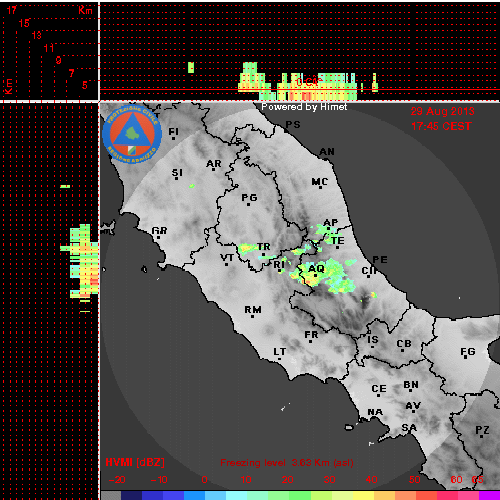Click the AP city label
The width and height of the screenshot is (500, 500).
[331, 222]
